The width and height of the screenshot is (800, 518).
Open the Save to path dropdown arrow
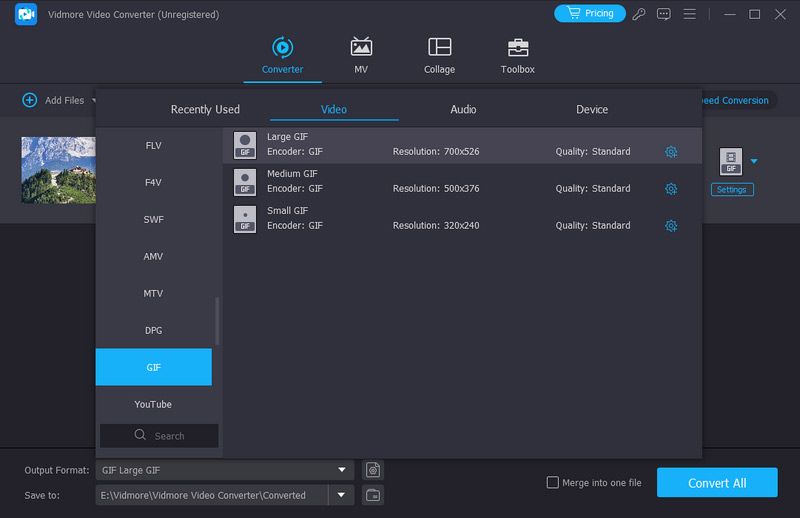(343, 495)
